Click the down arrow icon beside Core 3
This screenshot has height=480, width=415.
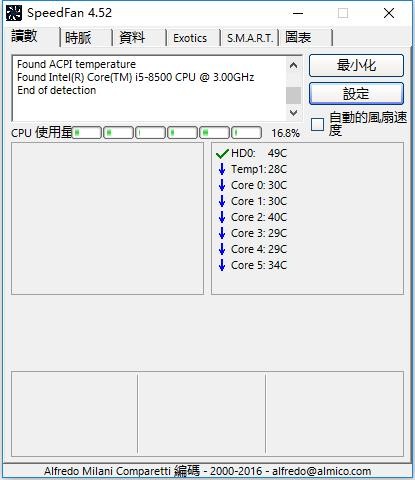point(222,233)
